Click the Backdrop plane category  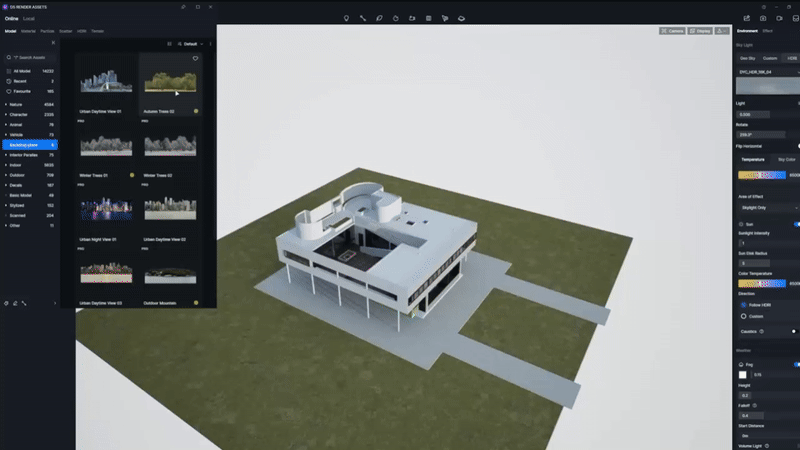[x=30, y=145]
